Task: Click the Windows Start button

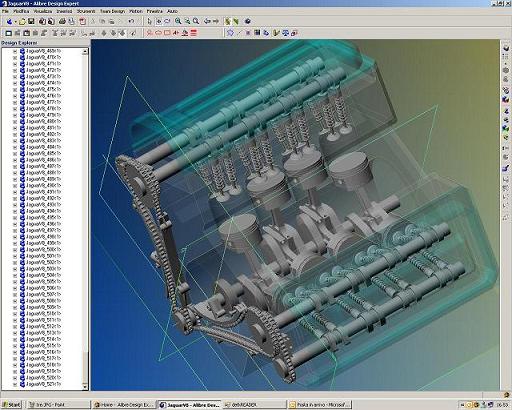Action: click(11, 405)
